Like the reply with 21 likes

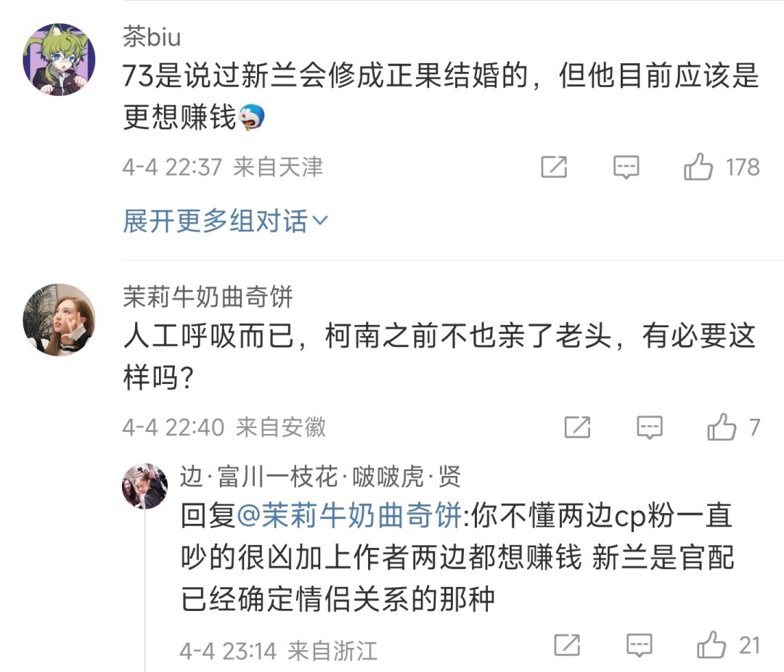[x=711, y=644]
